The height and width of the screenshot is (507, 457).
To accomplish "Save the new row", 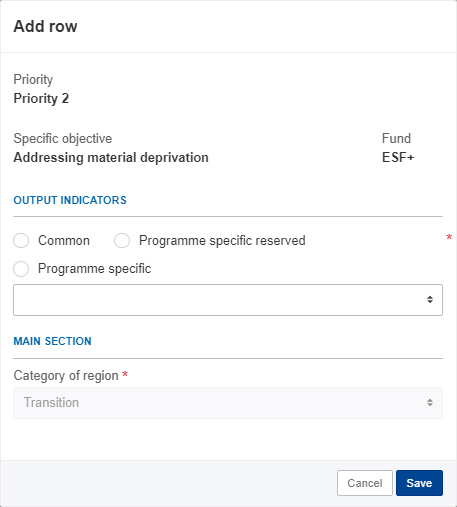I will [419, 483].
